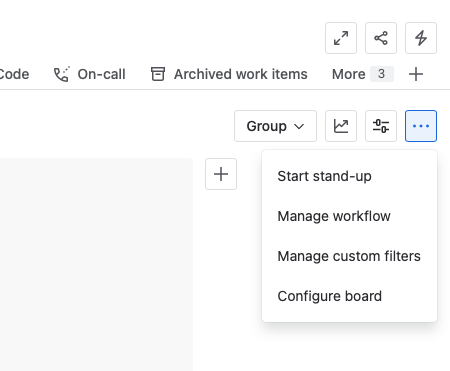
Task: Click the empty gray board column
Action: tap(96, 265)
